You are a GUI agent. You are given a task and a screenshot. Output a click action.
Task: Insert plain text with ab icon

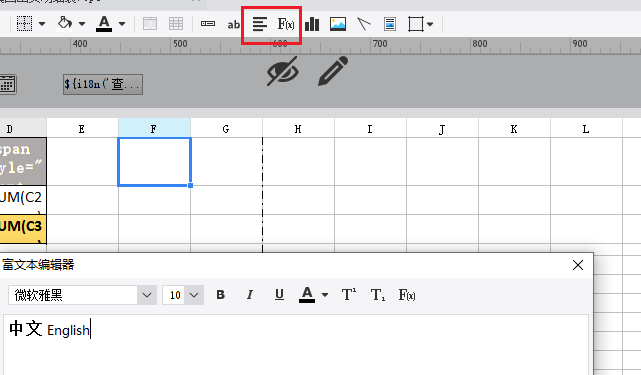point(233,25)
